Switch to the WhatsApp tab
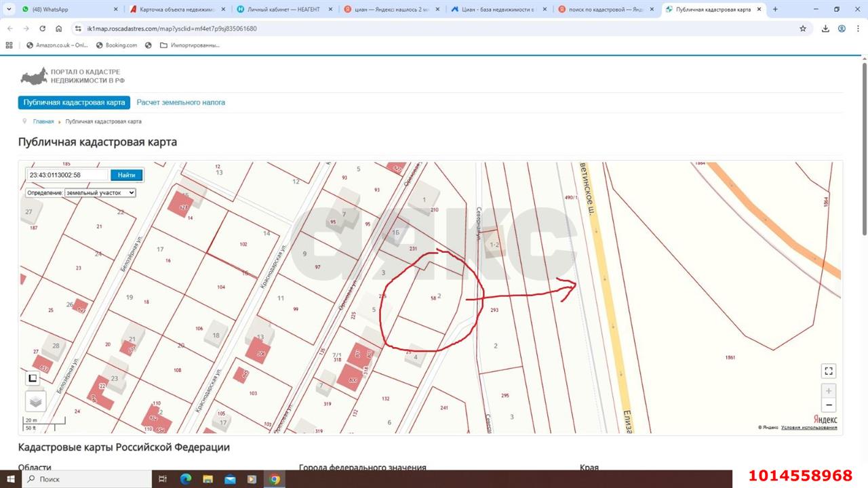This screenshot has height=488, width=868. (64, 9)
